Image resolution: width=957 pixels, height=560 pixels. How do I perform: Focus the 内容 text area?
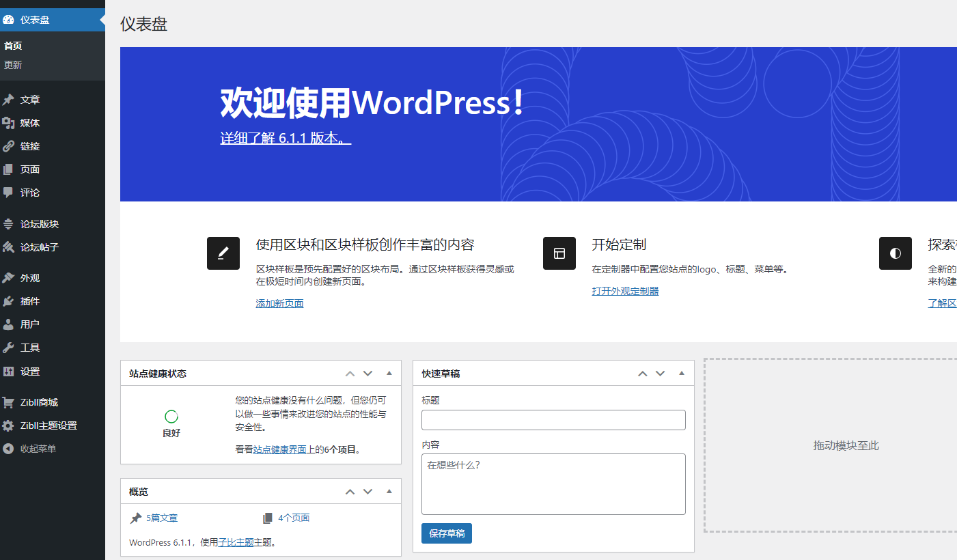point(553,484)
